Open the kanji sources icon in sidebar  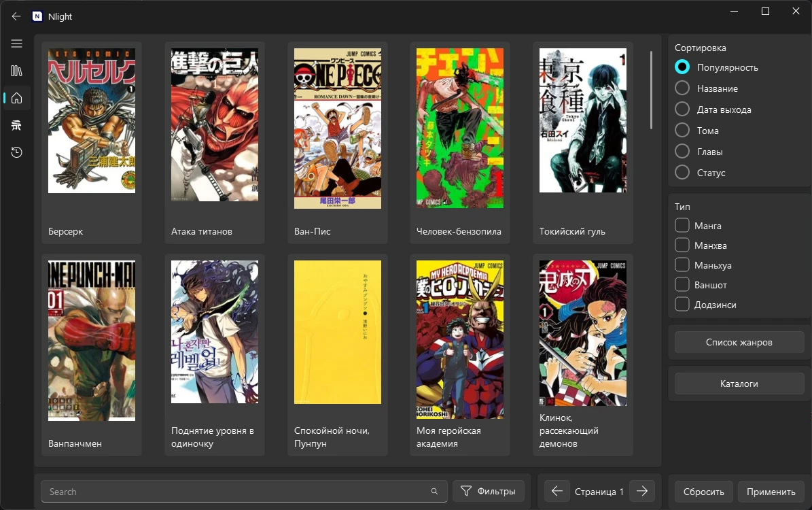tap(16, 125)
